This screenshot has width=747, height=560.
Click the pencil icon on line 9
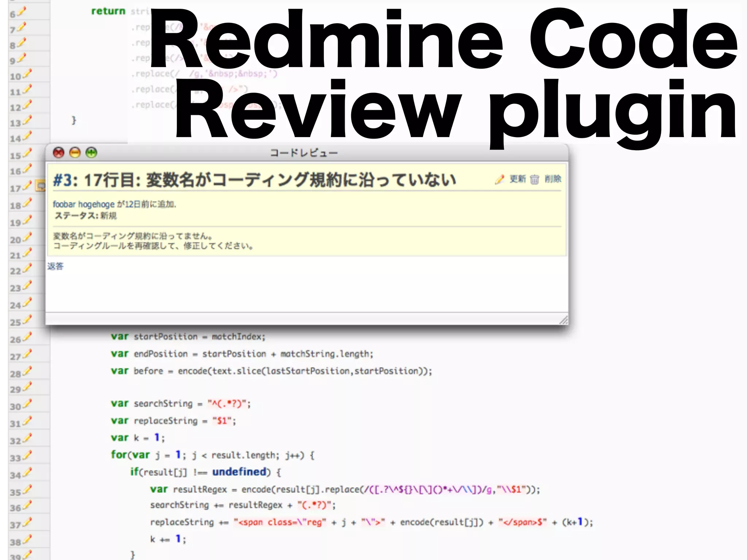[x=22, y=58]
